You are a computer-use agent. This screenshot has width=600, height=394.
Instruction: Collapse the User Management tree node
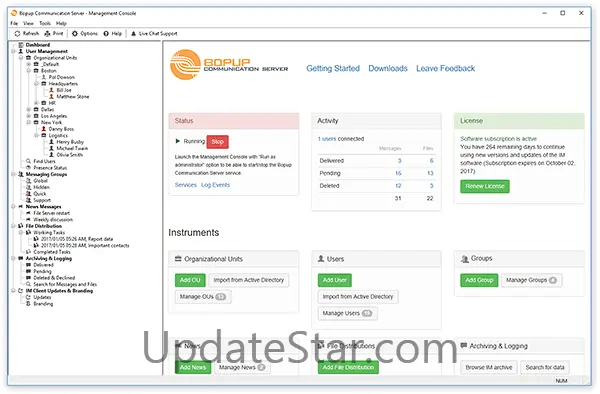(x=13, y=51)
